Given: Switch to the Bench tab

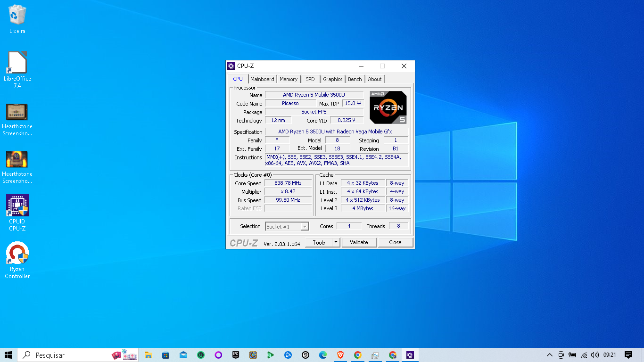Looking at the screenshot, I should 355,79.
